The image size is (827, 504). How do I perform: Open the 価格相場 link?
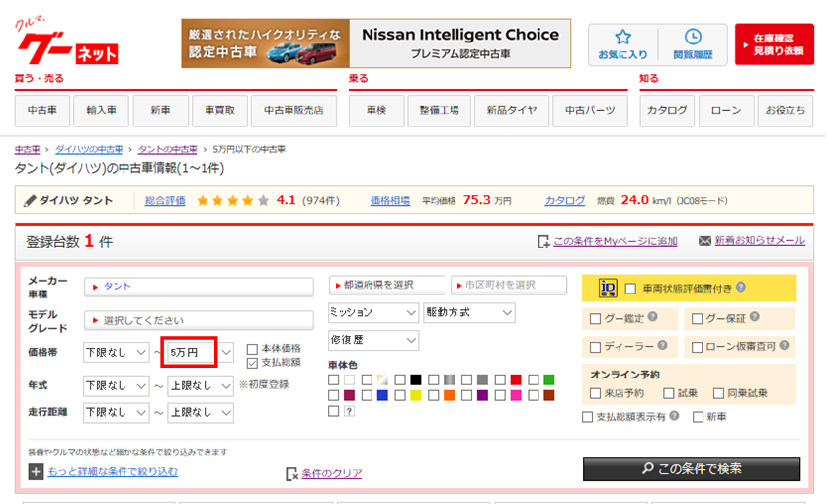(x=389, y=201)
